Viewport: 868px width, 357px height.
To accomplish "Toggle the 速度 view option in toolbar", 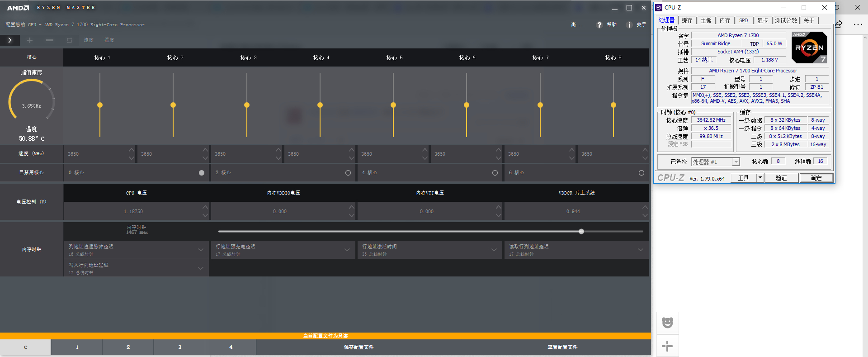I will (89, 40).
